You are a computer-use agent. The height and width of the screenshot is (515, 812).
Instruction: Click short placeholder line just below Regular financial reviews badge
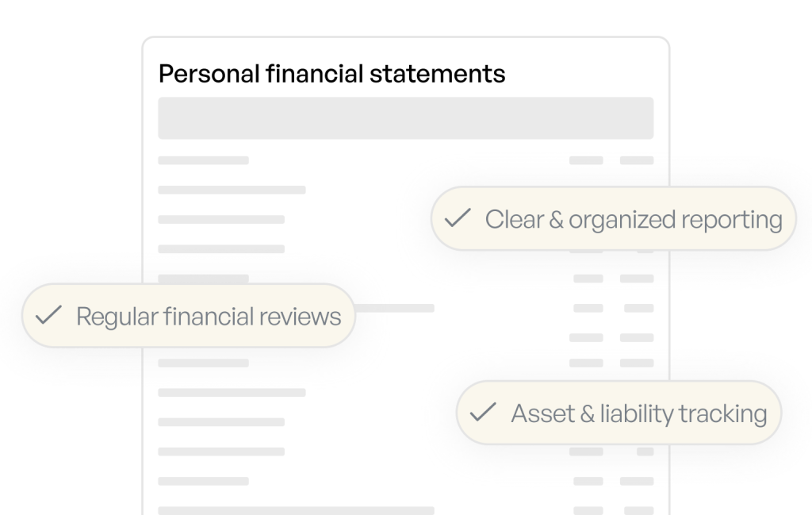click(203, 363)
